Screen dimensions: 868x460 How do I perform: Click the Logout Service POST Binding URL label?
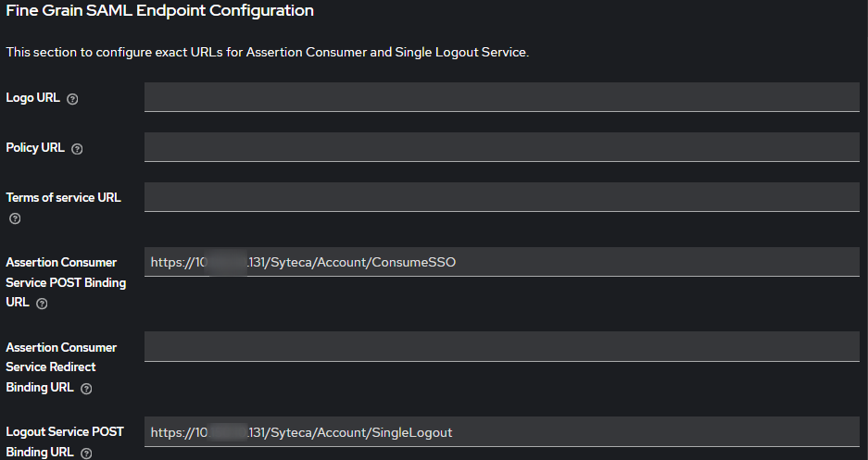pos(65,432)
